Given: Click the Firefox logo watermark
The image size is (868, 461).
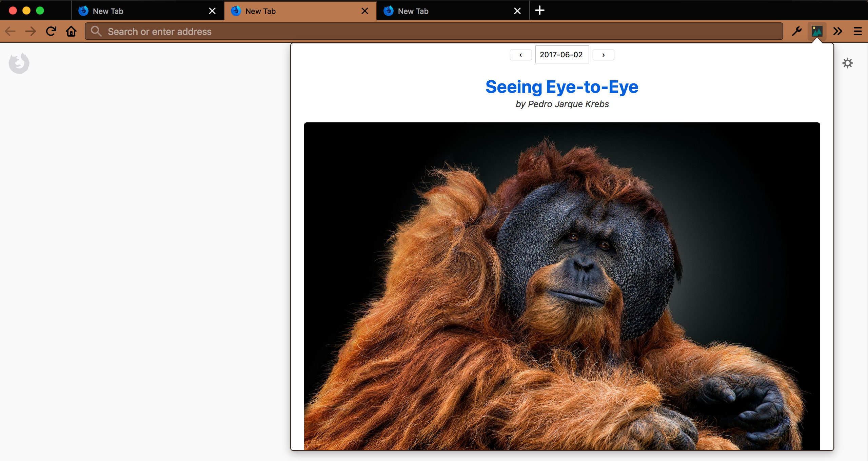Looking at the screenshot, I should pyautogui.click(x=19, y=63).
